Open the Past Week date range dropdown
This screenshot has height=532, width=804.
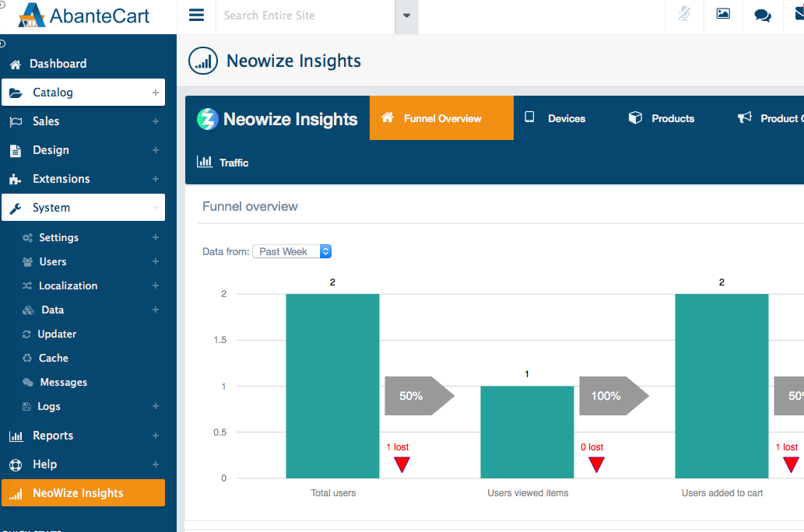pos(293,252)
